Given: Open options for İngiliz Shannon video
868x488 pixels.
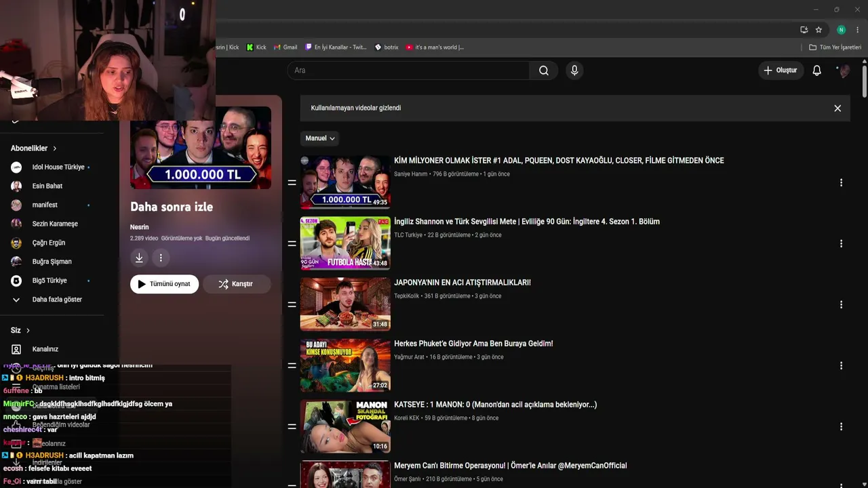Looking at the screenshot, I should click(841, 243).
